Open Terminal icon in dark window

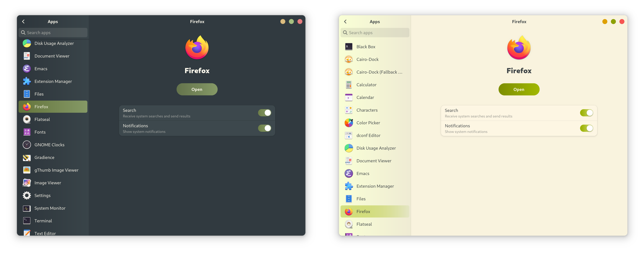pyautogui.click(x=27, y=221)
